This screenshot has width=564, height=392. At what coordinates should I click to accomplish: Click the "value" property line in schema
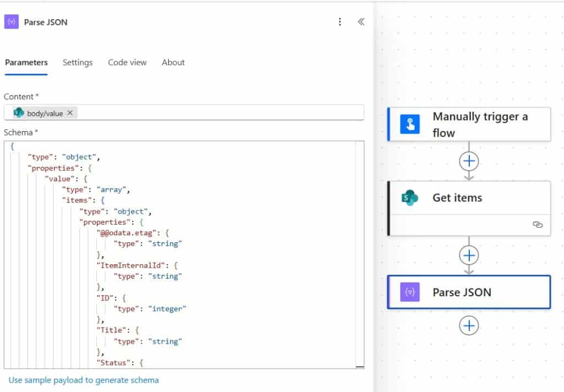click(x=66, y=179)
